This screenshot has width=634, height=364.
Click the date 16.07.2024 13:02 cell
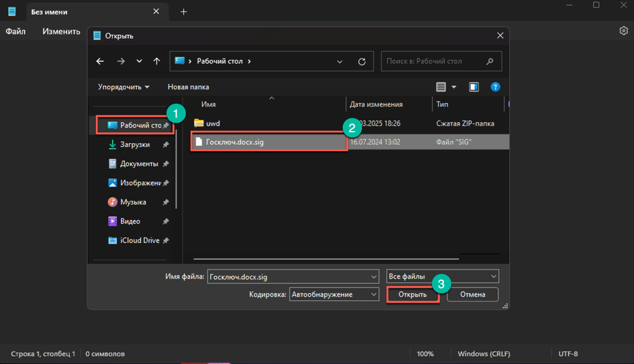pyautogui.click(x=375, y=142)
